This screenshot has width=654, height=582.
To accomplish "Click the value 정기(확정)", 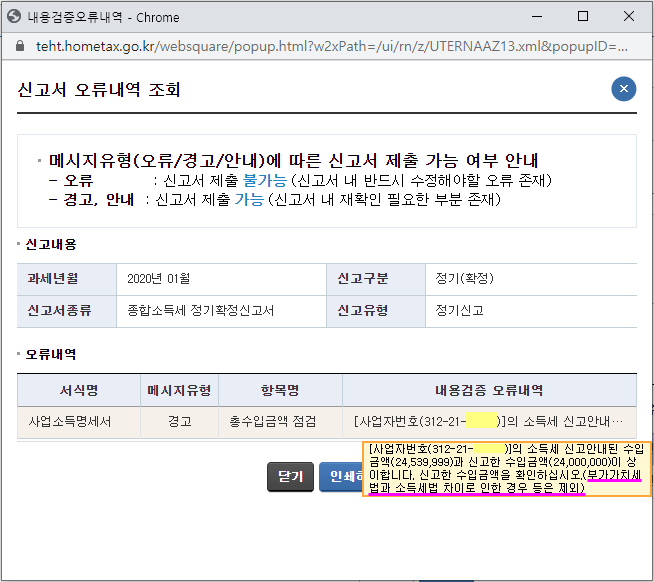I will tap(465, 279).
